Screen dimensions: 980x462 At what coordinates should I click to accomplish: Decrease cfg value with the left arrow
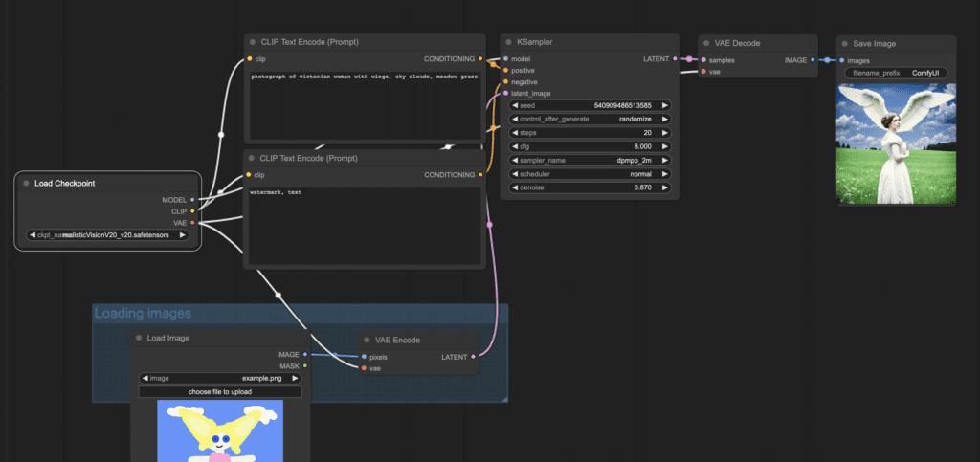coord(515,146)
